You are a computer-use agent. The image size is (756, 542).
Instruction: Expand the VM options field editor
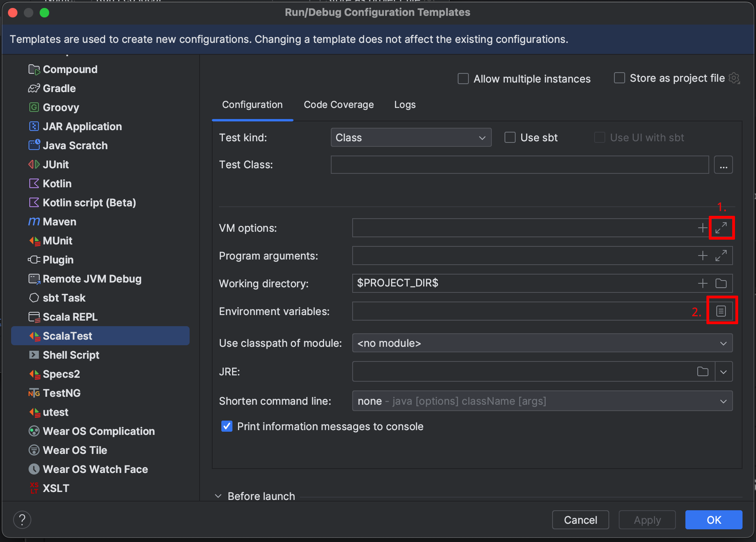(721, 228)
